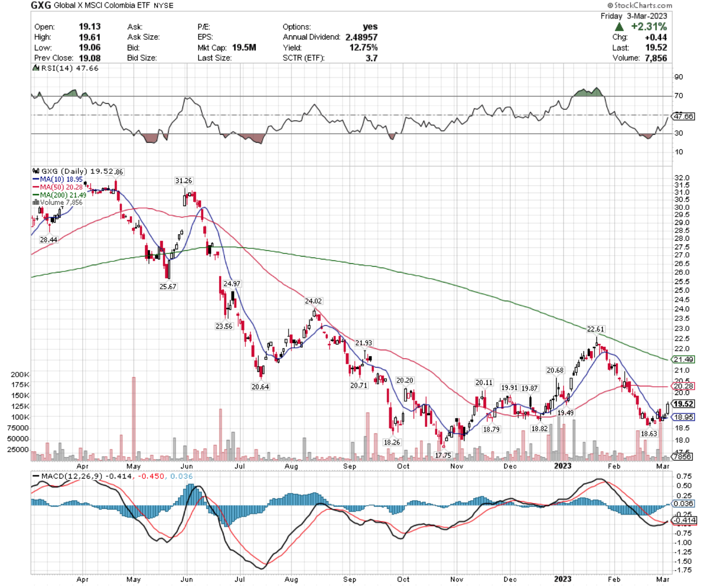Image resolution: width=705 pixels, height=588 pixels.
Task: Click the Mkt Cap value 19.5M
Action: (244, 48)
